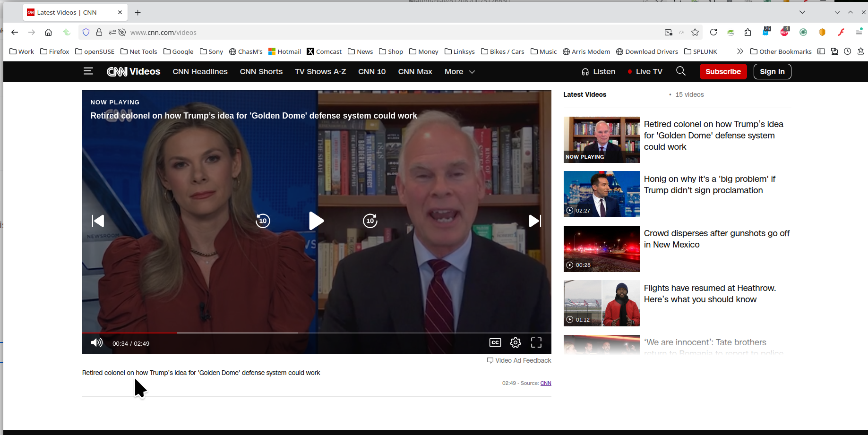Rewind the video 10 seconds
Screen dimensions: 868x435
coord(263,221)
